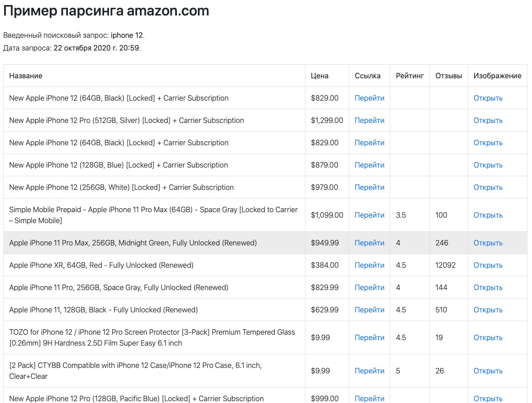This screenshot has width=532, height=403.
Task: Select Simple Mobile Prepaid iPhone 11 Pro Max title
Action: coord(153,215)
